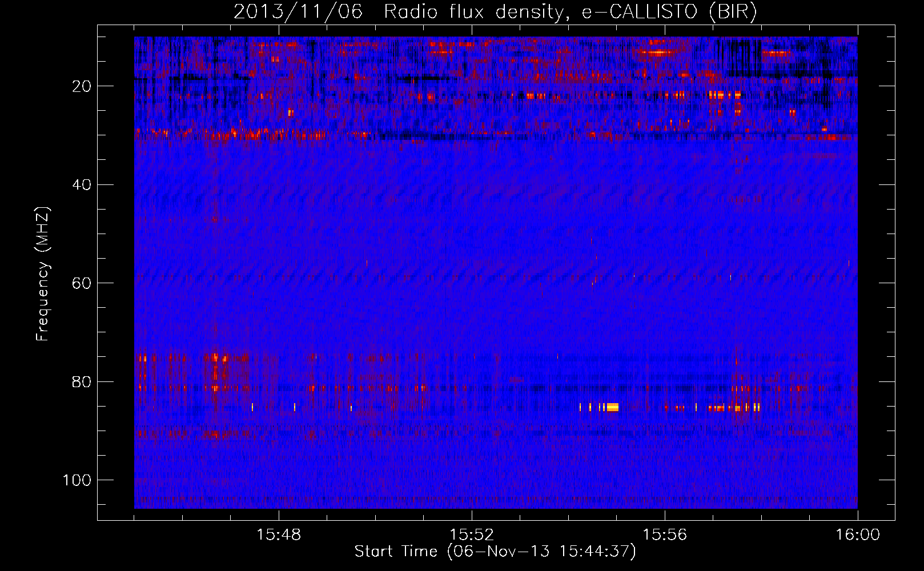Viewport: 924px width, 571px height.
Task: Click the 15:52 time tick label
Action: pos(472,535)
